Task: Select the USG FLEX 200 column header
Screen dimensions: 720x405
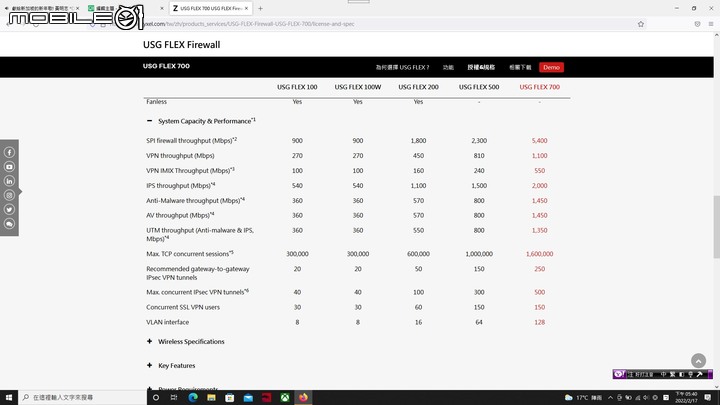Action: pyautogui.click(x=418, y=87)
